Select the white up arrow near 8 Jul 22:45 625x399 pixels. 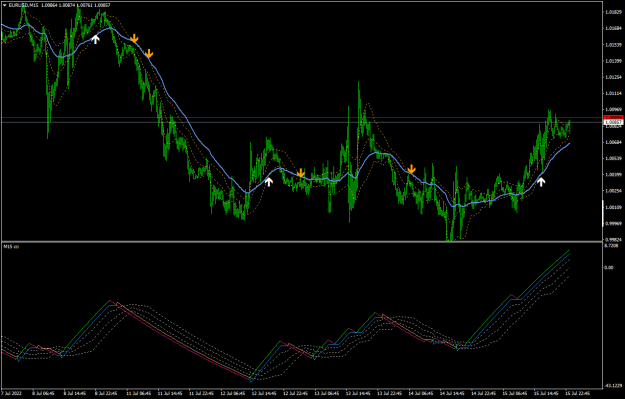[95, 39]
